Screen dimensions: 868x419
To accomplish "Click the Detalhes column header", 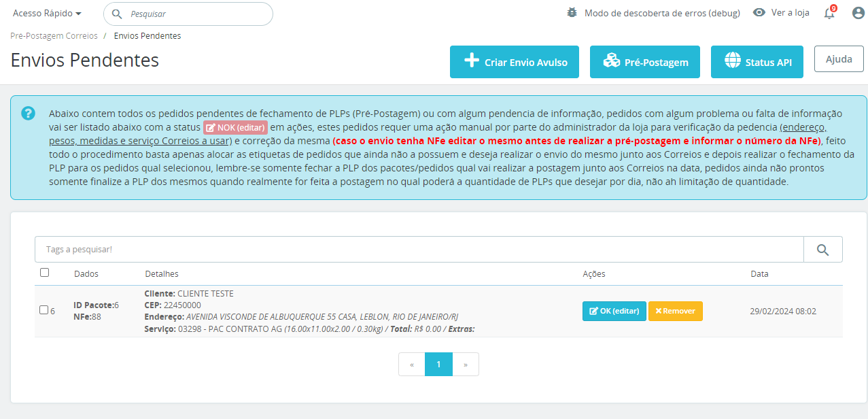I will point(162,274).
